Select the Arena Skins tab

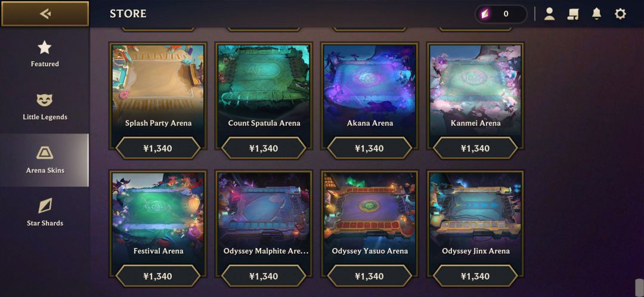[x=44, y=160]
